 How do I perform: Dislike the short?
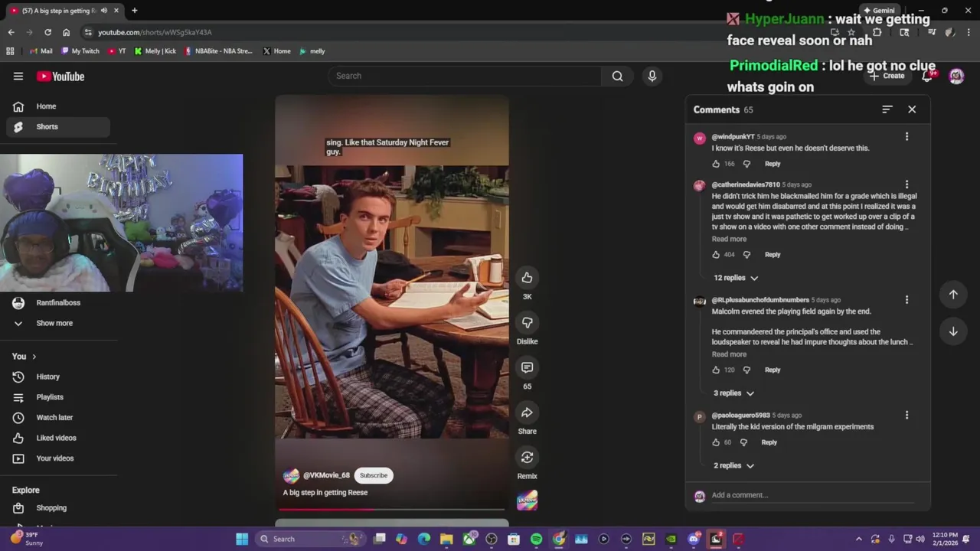tap(527, 323)
